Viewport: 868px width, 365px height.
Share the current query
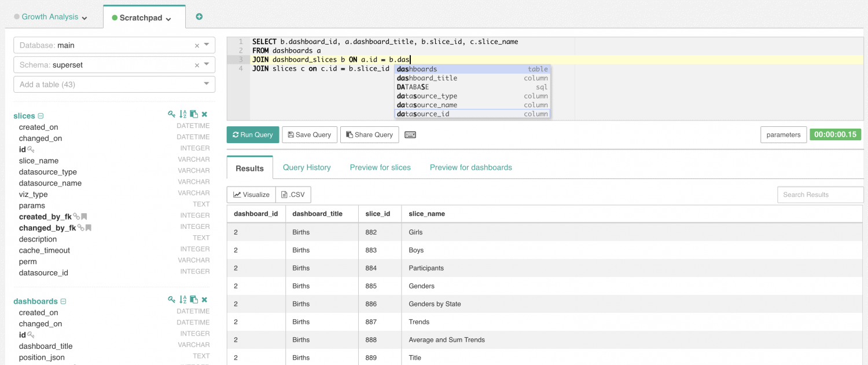pyautogui.click(x=370, y=134)
